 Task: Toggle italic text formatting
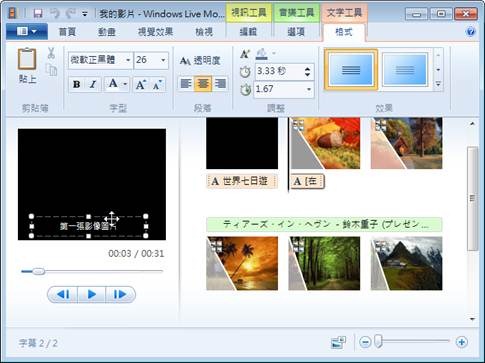pos(93,84)
